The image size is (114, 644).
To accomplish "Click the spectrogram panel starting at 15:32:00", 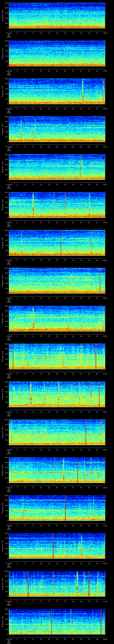I will 57,53.
